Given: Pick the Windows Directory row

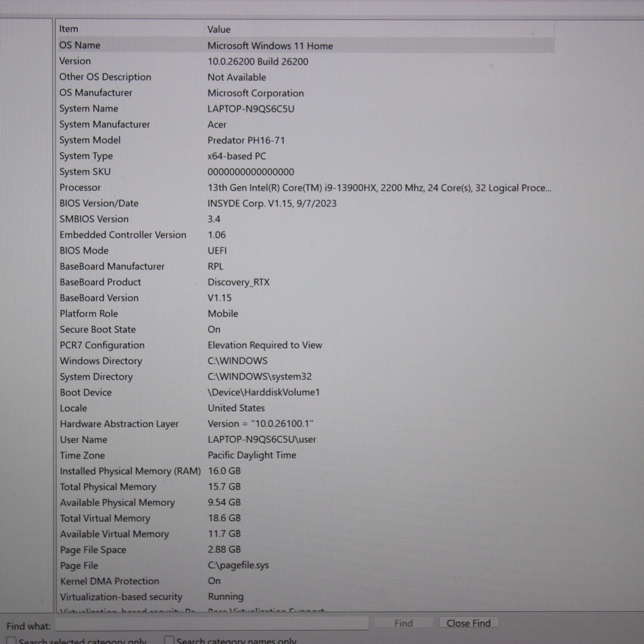Looking at the screenshot, I should point(101,361).
